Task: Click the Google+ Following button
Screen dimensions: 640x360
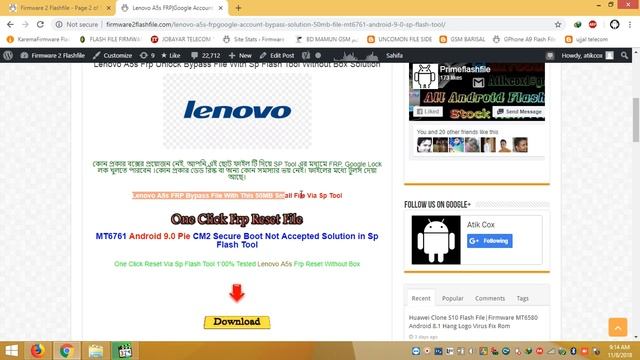Action: tap(490, 241)
